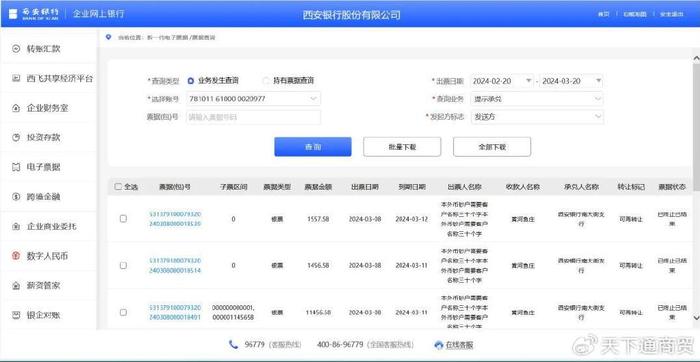Open 在线客服 online support link

[x=458, y=345]
